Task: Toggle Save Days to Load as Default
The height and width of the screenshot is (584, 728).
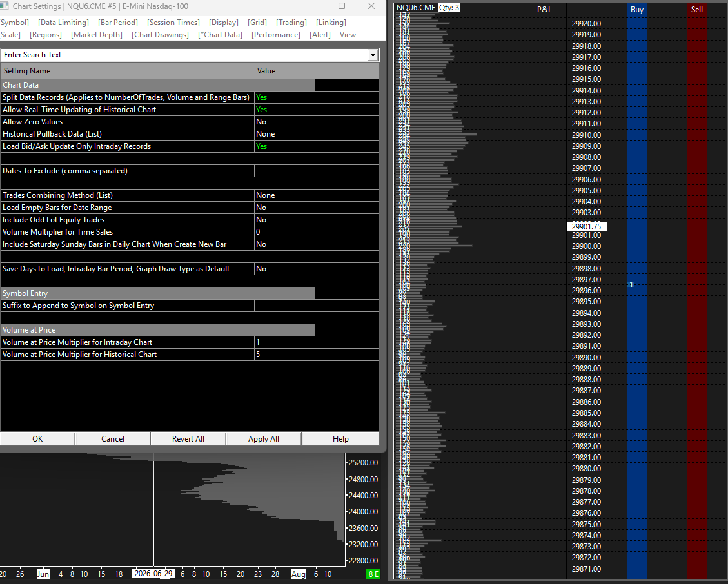Action: (284, 269)
